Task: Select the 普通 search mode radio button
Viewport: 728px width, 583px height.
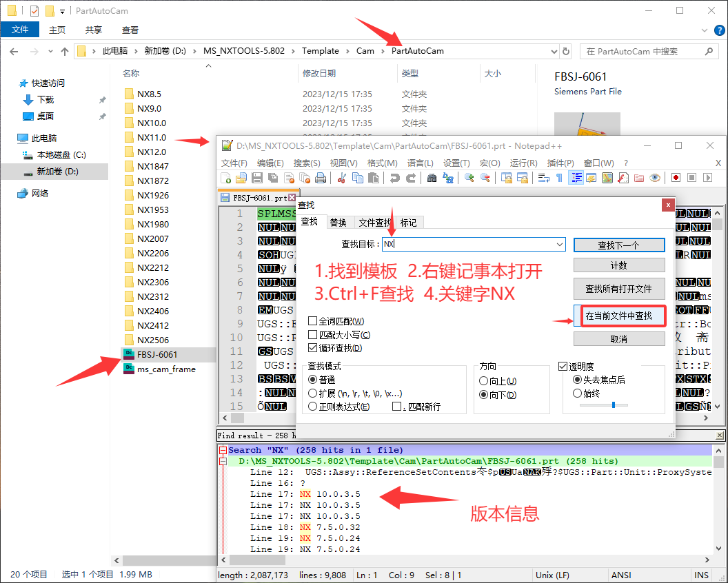Action: point(312,380)
